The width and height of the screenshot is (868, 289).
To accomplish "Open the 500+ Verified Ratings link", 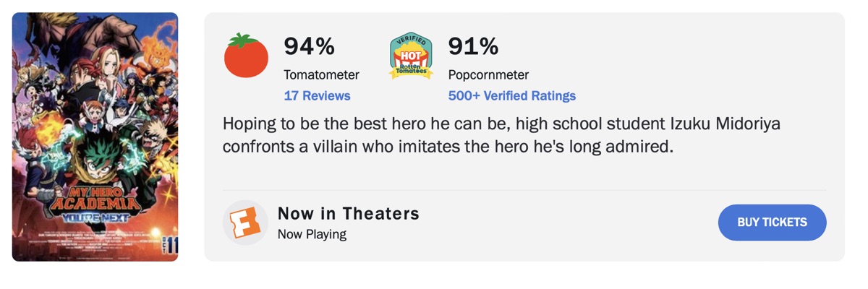I will [512, 95].
